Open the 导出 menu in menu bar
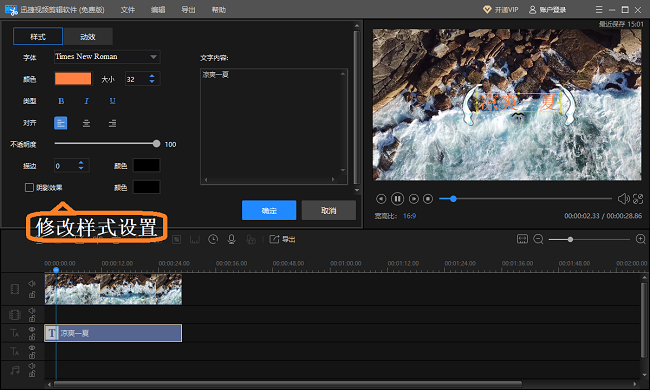The width and height of the screenshot is (650, 390). 188,10
